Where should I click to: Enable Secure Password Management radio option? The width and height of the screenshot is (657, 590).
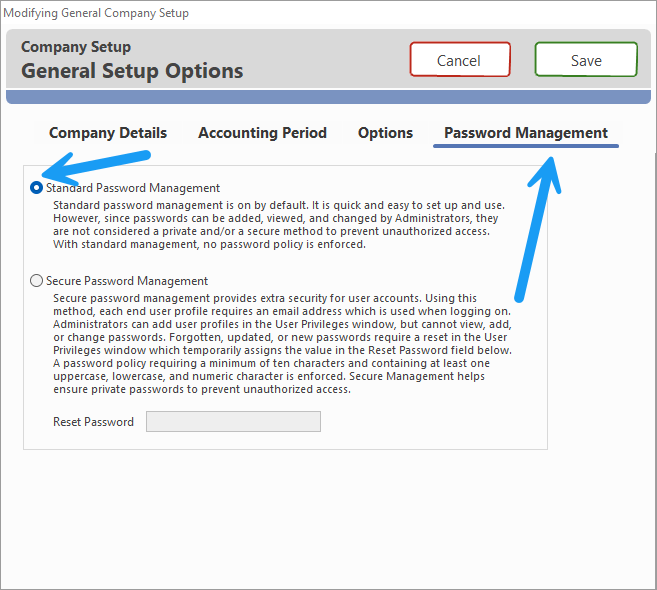pos(36,281)
